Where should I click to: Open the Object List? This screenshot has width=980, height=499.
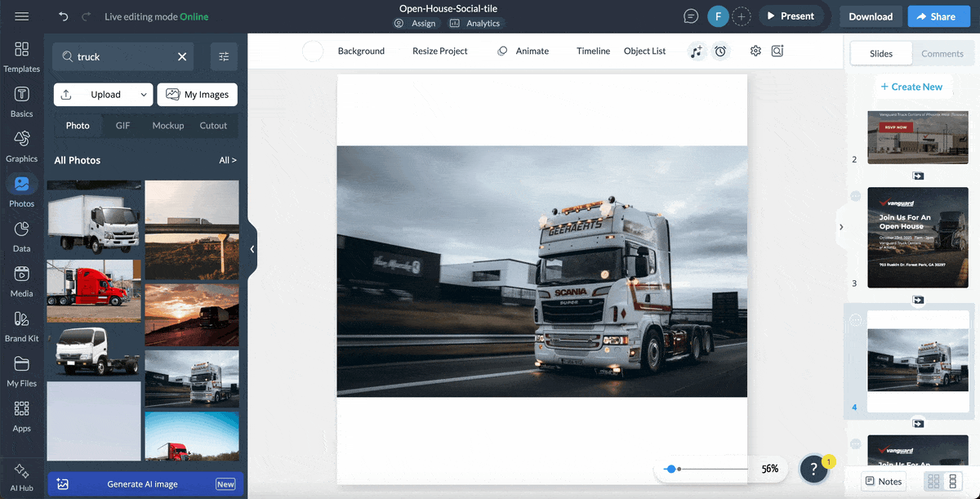point(644,51)
